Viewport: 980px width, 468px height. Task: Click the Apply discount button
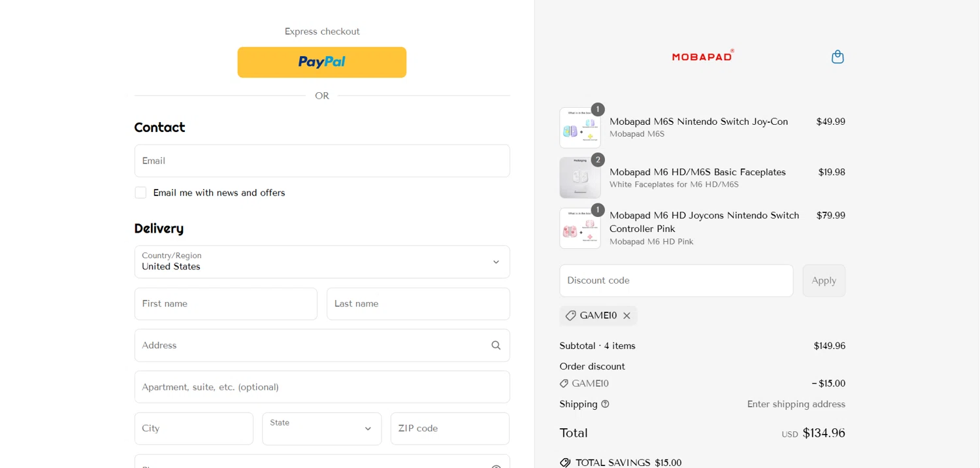(x=824, y=280)
